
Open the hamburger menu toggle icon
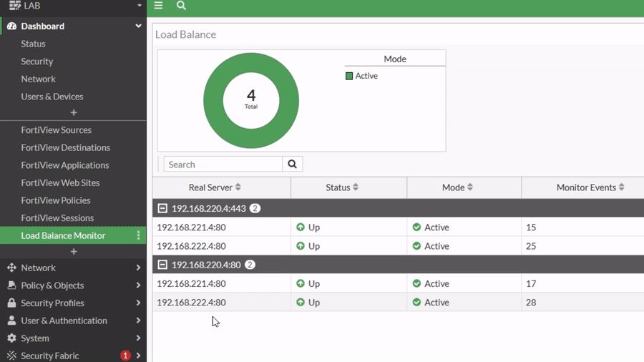point(159,5)
